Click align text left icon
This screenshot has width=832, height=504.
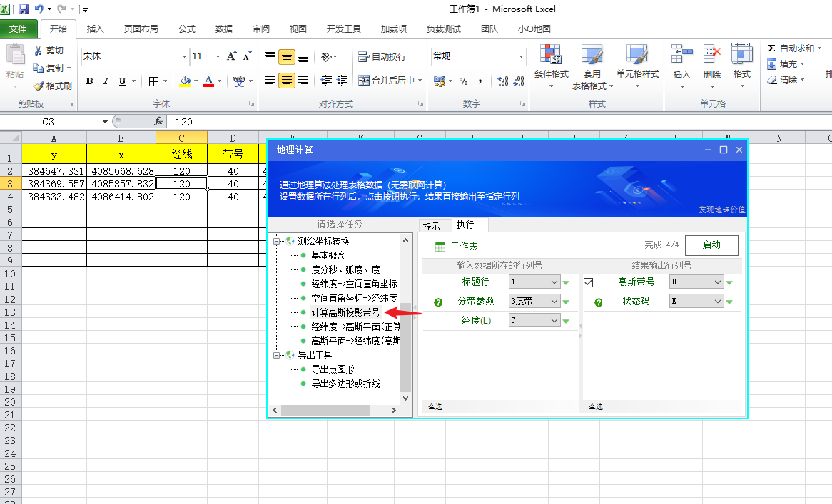click(270, 80)
